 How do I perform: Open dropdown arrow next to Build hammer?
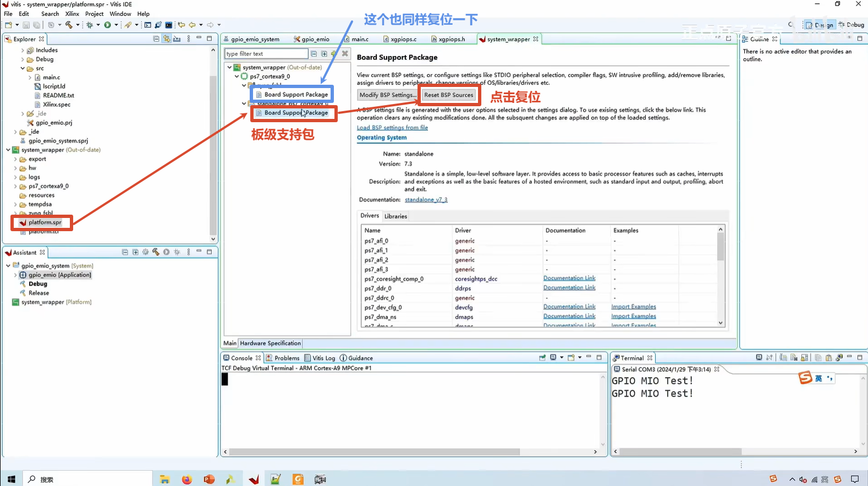pyautogui.click(x=78, y=25)
